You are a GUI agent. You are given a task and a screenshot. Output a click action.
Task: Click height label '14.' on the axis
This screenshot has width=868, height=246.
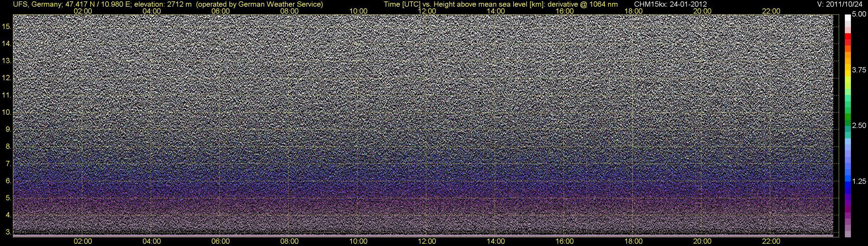7,44
